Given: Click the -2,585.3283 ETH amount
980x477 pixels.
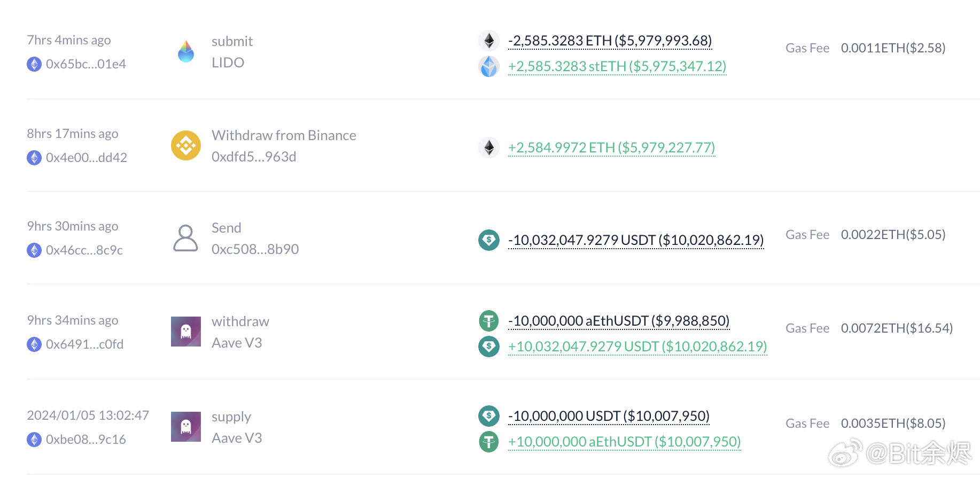Looking at the screenshot, I should [x=610, y=41].
